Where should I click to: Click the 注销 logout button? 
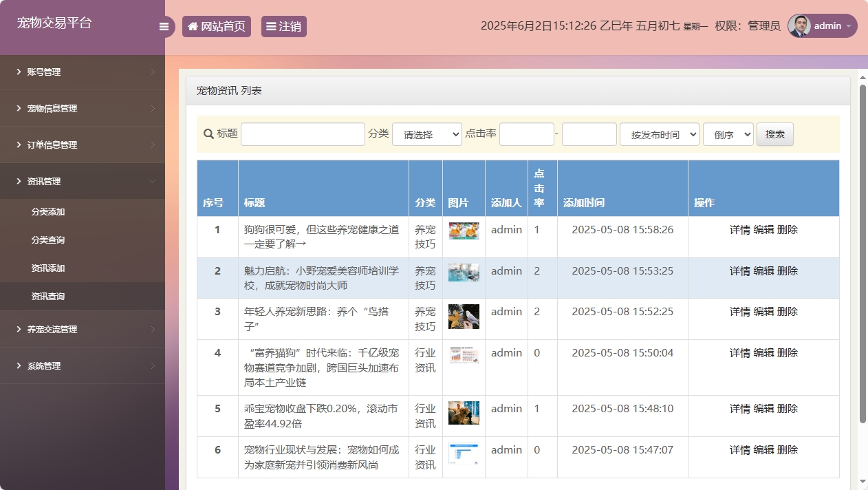(x=283, y=27)
